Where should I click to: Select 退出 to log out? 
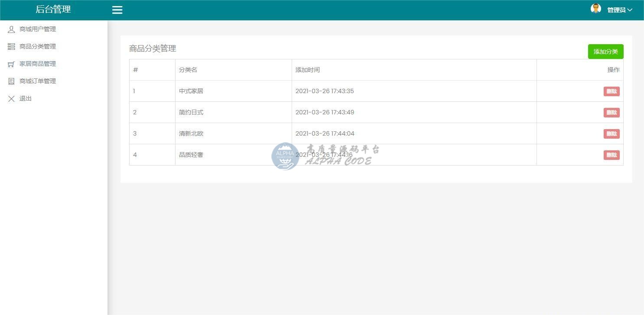26,98
